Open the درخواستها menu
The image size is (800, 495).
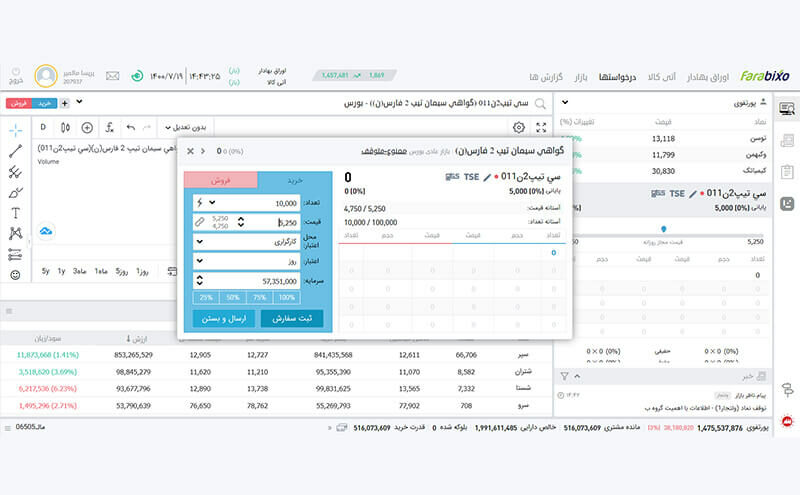point(617,77)
